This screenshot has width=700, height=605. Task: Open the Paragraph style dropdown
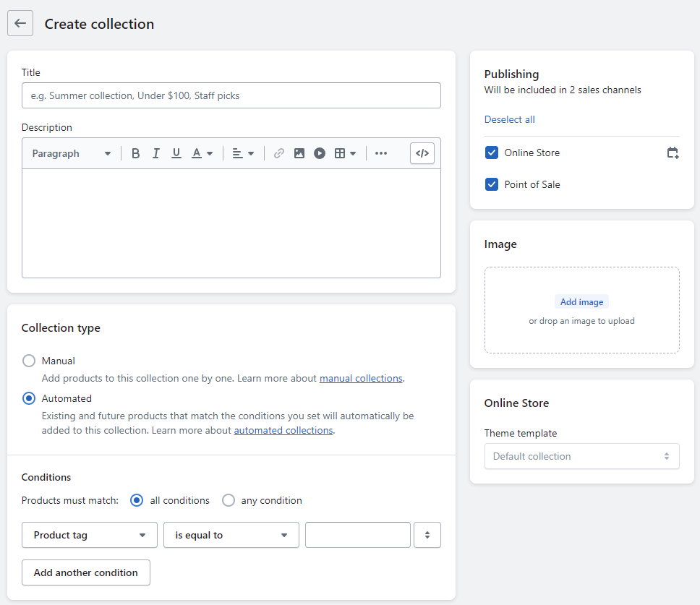point(72,153)
